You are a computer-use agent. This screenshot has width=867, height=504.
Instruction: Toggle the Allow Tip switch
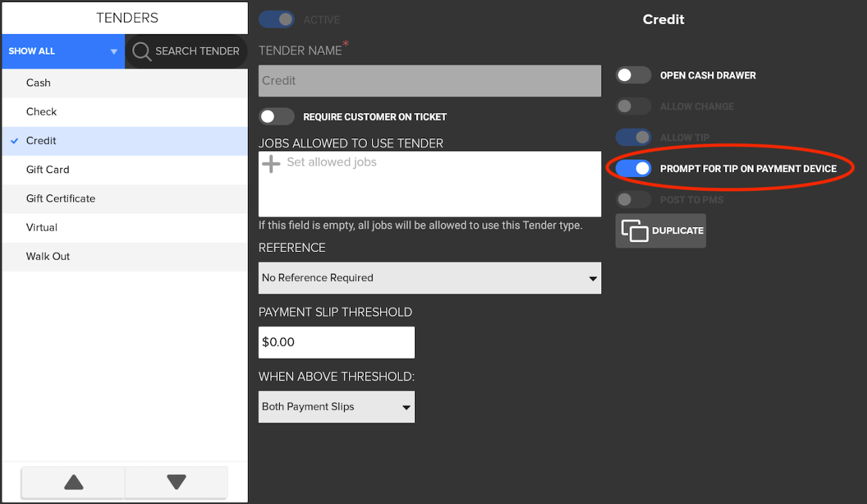pos(633,138)
